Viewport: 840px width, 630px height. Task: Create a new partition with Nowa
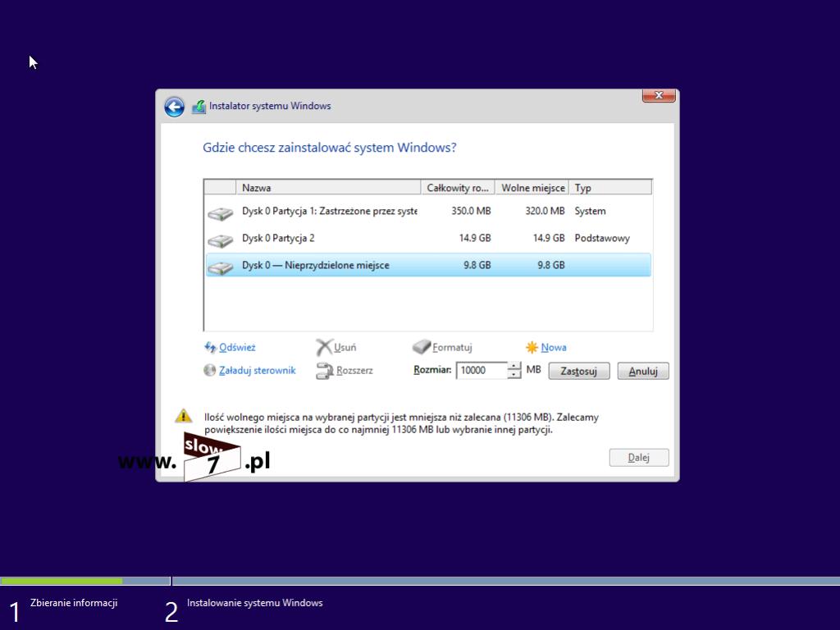coord(554,347)
